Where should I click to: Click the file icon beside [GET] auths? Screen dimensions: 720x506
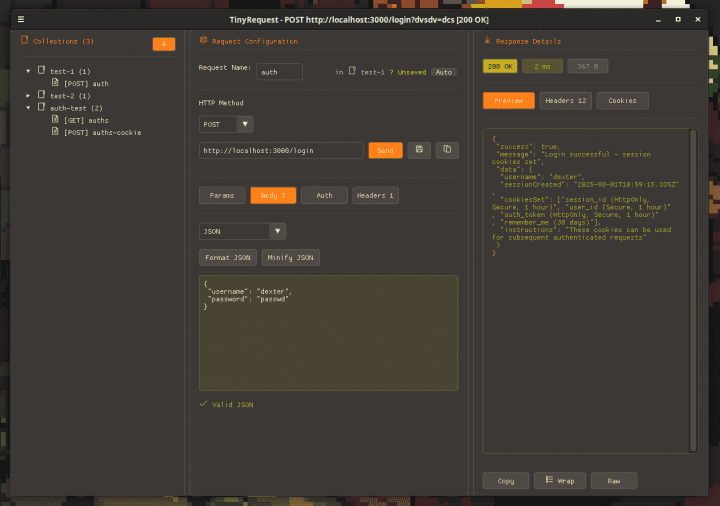tap(55, 120)
